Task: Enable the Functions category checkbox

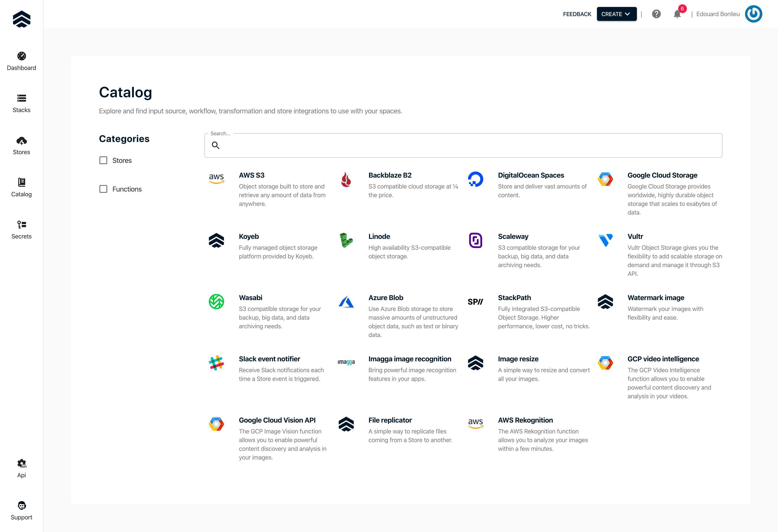Action: [104, 189]
